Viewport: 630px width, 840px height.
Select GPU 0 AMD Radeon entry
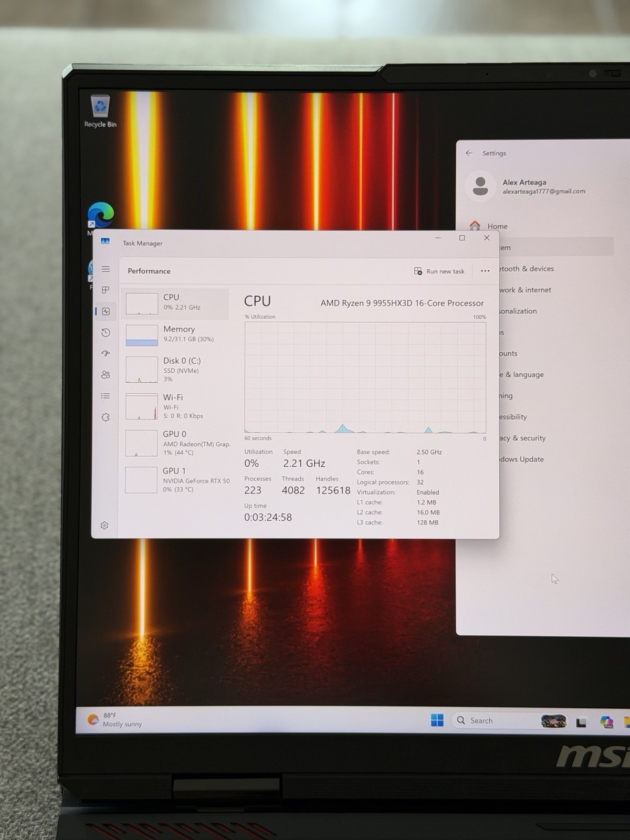tap(175, 443)
